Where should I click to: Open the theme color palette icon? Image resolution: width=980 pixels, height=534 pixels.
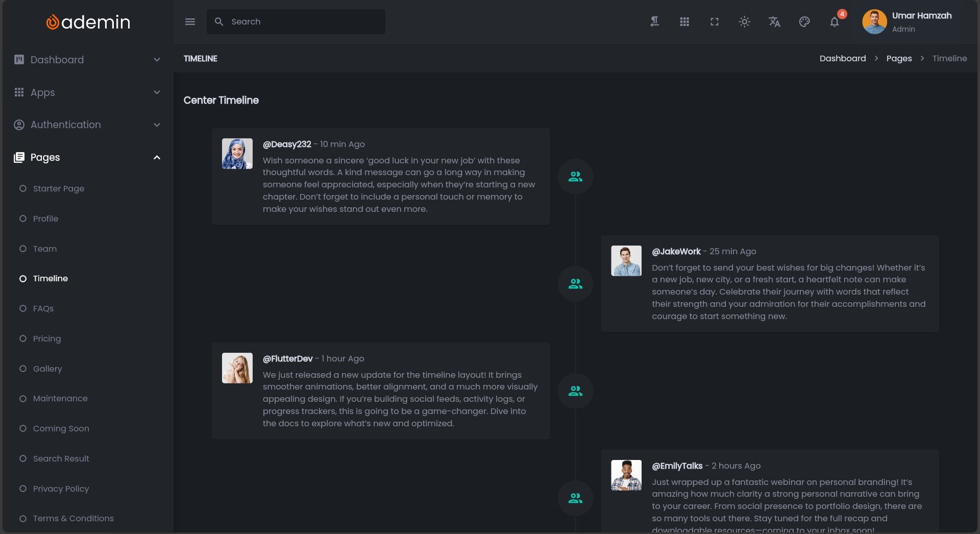804,22
